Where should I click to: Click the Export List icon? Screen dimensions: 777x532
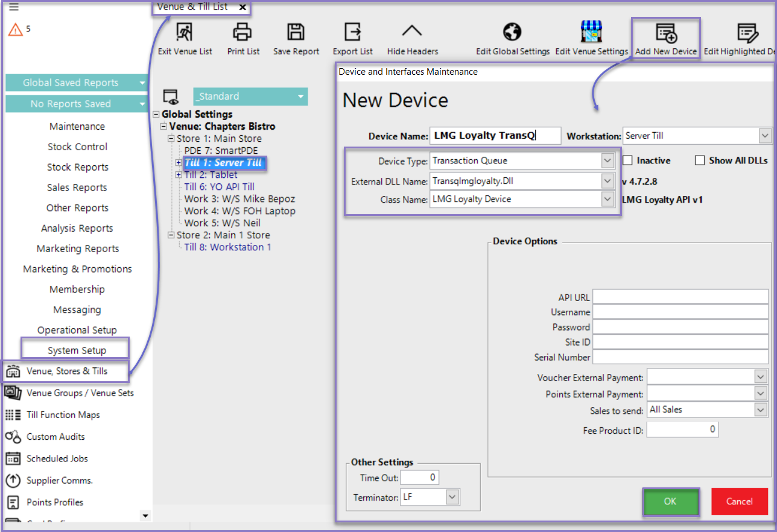click(x=352, y=32)
